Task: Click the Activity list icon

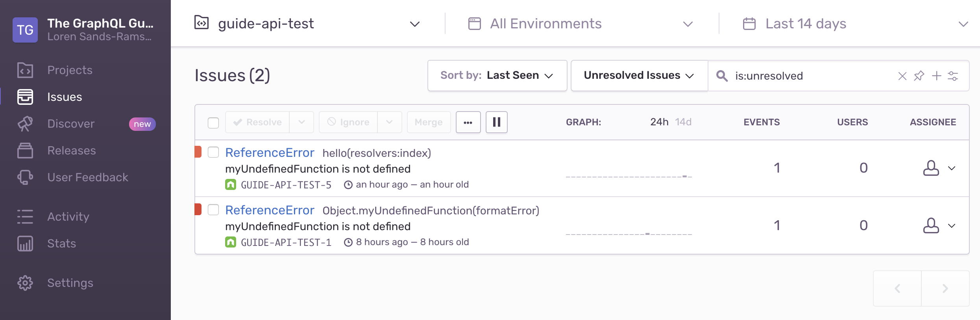Action: [x=25, y=217]
